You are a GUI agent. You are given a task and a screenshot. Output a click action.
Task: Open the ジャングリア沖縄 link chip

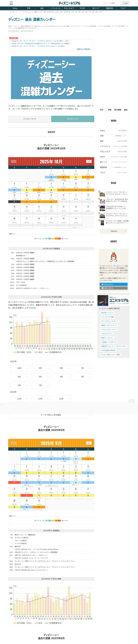point(107,317)
